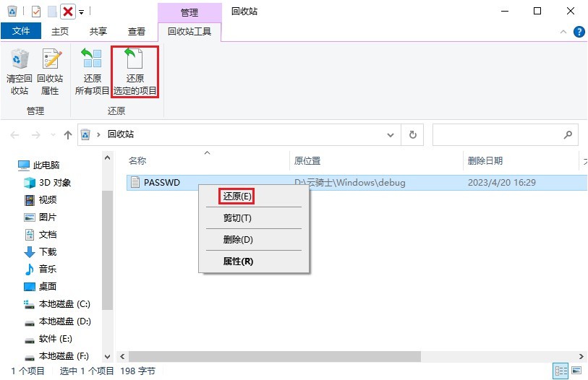Click the blank new-folder quick access icon

pos(52,12)
